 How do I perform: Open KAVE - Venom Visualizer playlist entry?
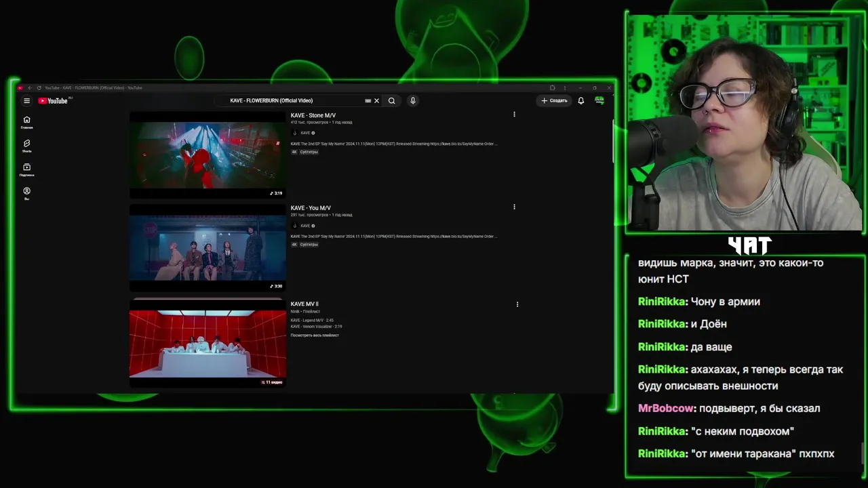pos(316,327)
